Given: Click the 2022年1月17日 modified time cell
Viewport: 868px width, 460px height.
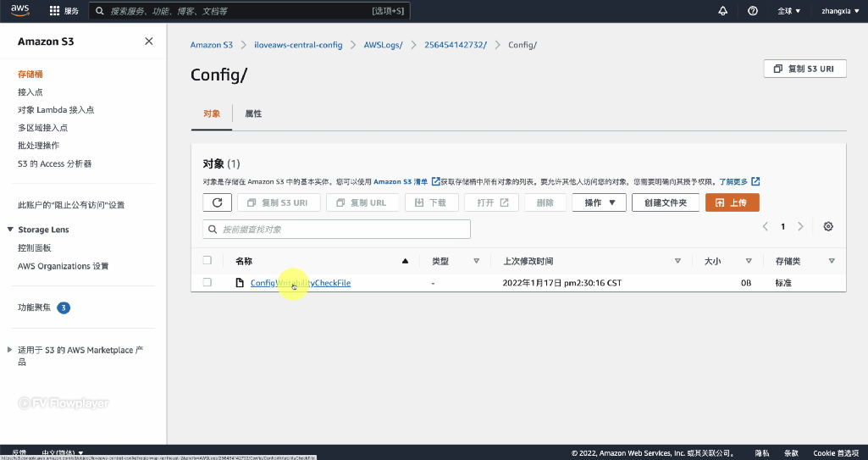Looking at the screenshot, I should click(562, 283).
